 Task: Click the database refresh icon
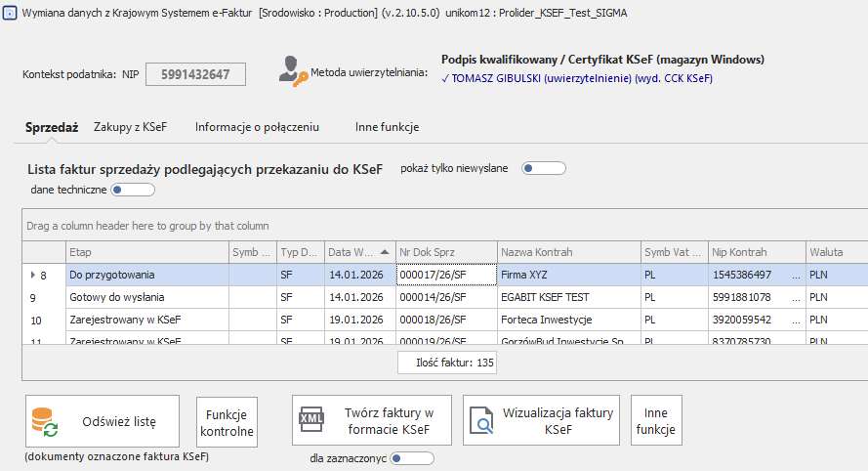45,421
